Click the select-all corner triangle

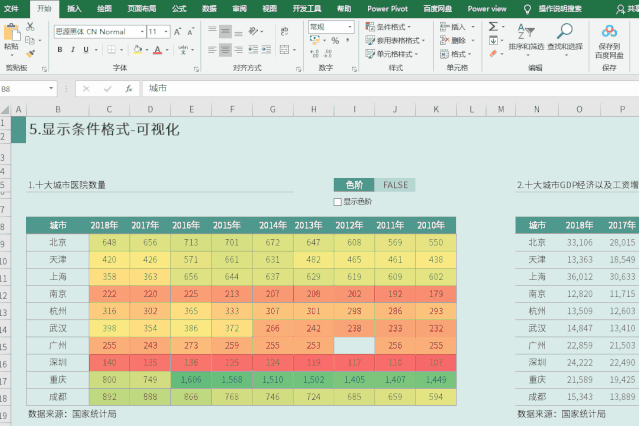click(5, 109)
